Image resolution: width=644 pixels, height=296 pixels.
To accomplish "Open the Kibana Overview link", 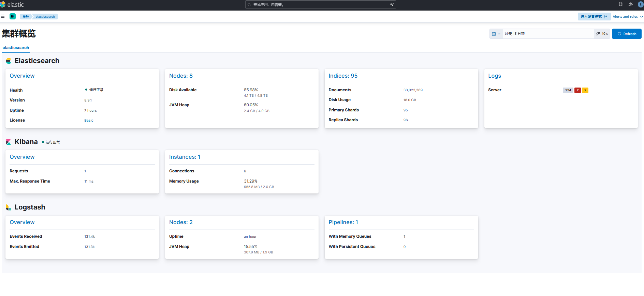I will click(22, 157).
